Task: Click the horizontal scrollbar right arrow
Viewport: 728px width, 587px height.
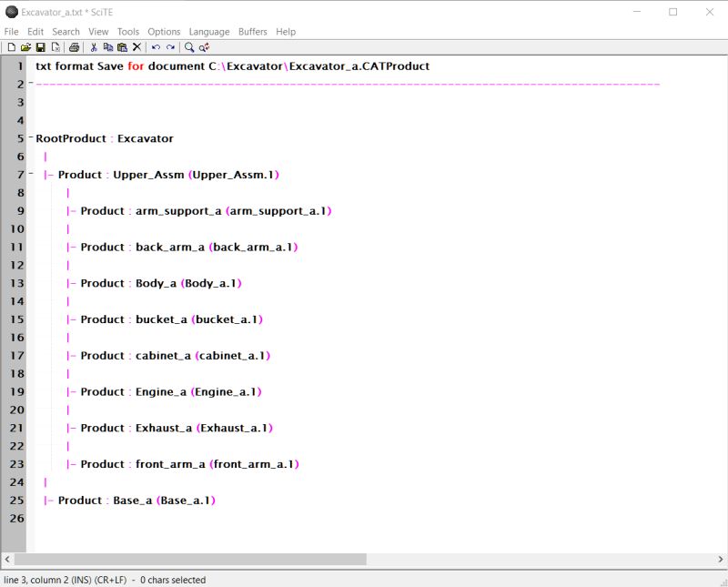Action: coord(721,559)
